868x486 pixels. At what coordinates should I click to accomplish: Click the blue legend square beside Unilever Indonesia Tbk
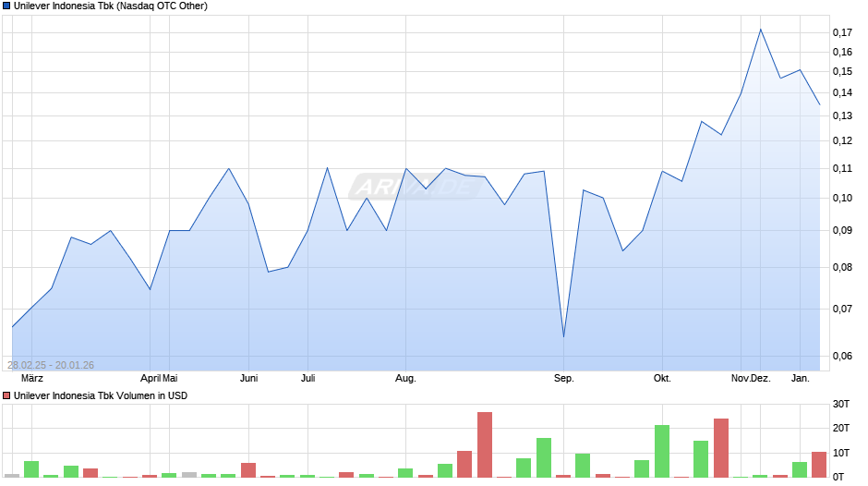click(6, 6)
